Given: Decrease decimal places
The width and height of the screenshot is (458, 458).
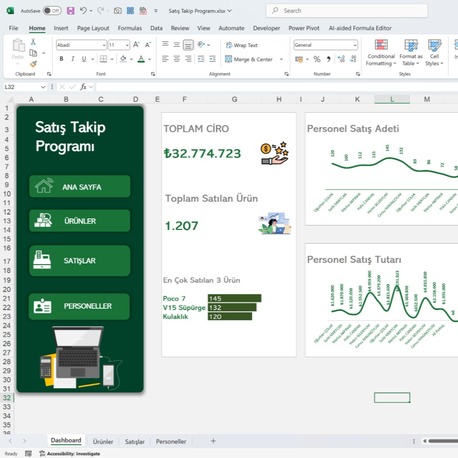Looking at the screenshot, I should point(353,59).
